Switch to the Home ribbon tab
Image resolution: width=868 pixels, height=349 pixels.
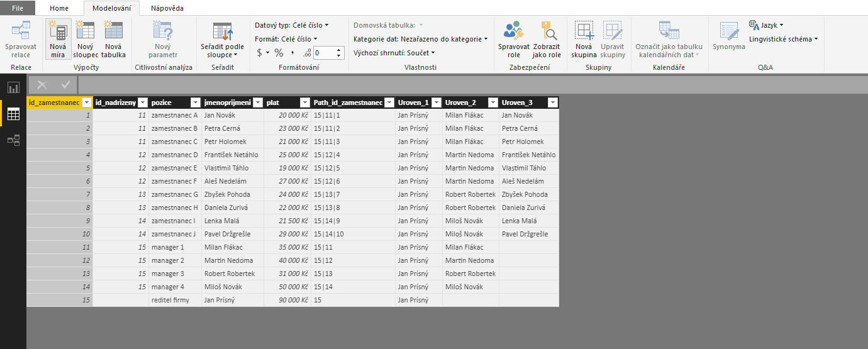59,8
